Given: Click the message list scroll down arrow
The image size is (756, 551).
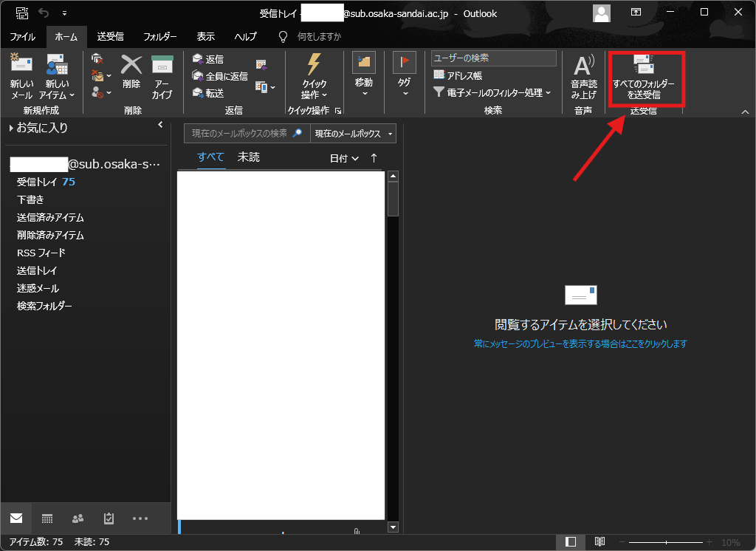Looking at the screenshot, I should click(x=393, y=527).
